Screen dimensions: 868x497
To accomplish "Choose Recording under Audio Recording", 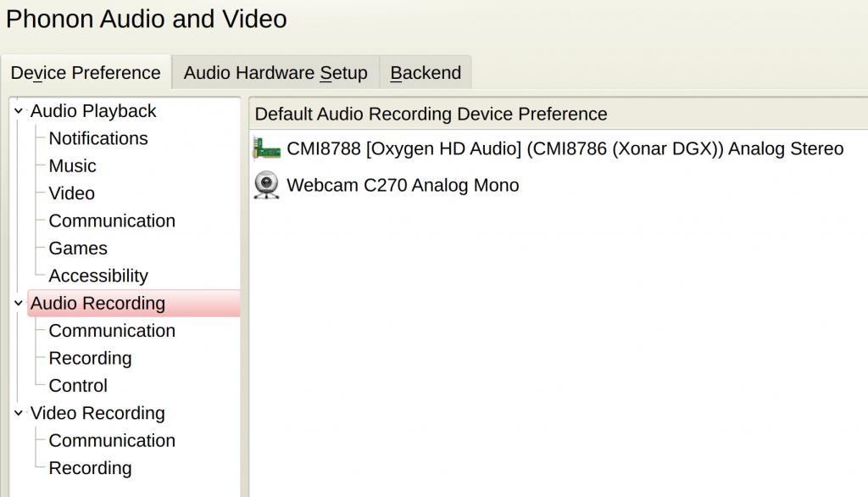I will click(x=90, y=358).
